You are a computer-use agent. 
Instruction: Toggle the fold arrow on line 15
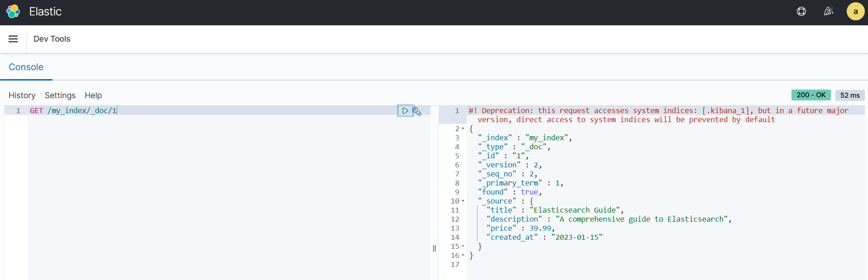click(x=463, y=247)
